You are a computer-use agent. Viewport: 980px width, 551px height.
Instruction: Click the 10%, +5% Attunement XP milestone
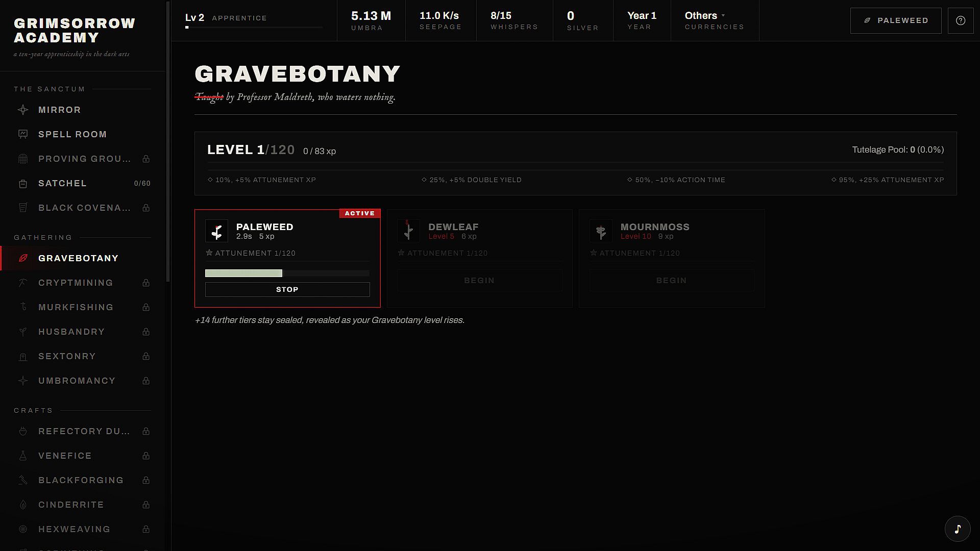262,180
